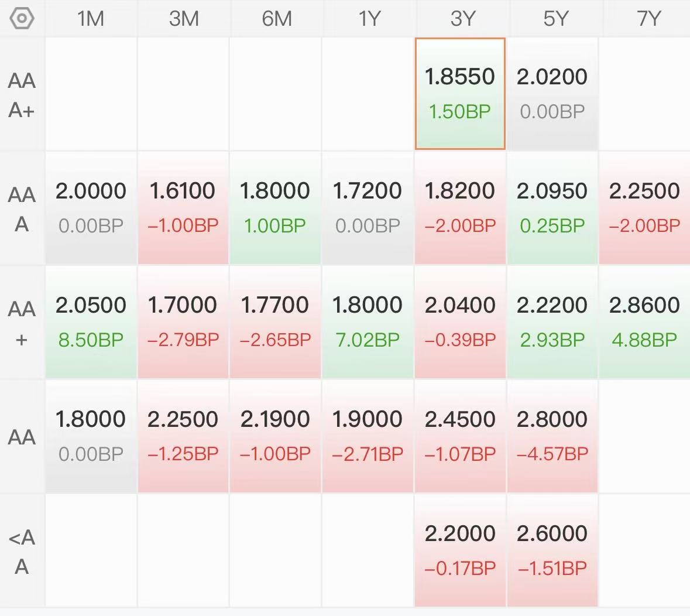Tap AAA 5Y cell showing 0.25BP
The image size is (690, 616).
coord(552,208)
